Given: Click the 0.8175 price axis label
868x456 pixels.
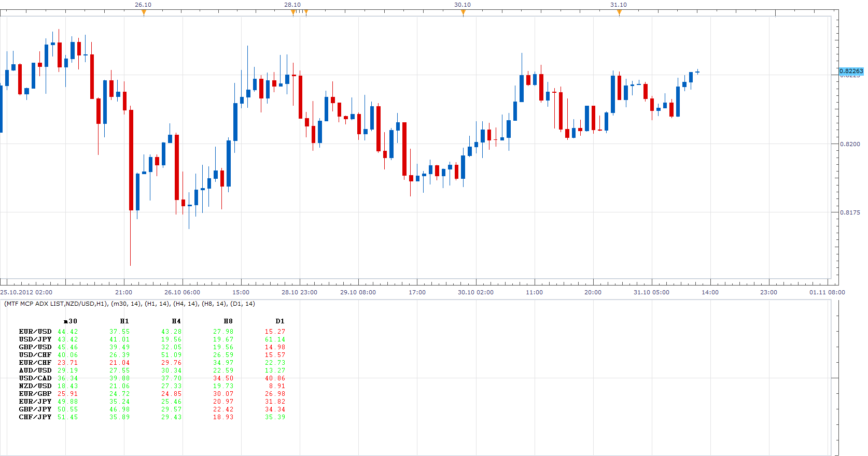Looking at the screenshot, I should point(851,212).
